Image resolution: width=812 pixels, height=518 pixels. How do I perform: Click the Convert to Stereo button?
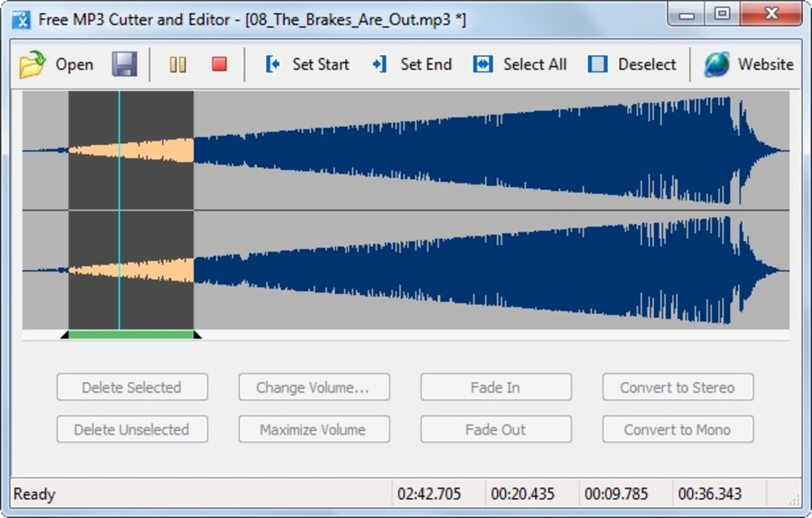(x=678, y=387)
